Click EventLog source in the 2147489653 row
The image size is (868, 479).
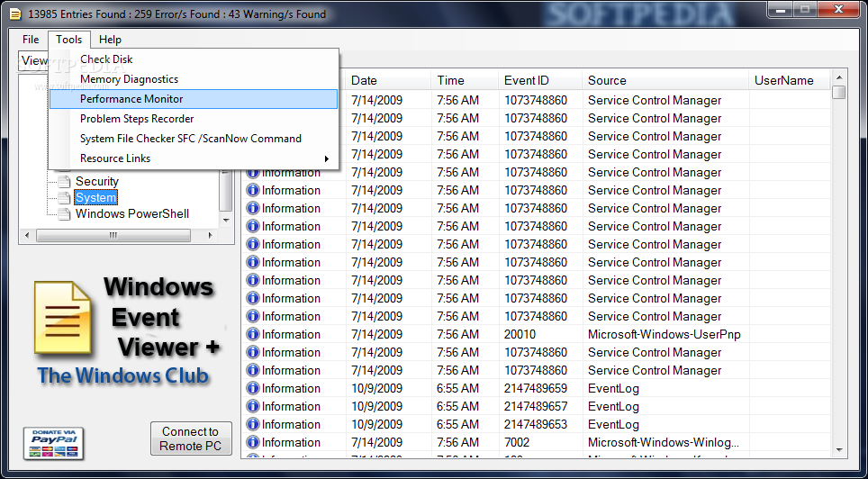(613, 424)
